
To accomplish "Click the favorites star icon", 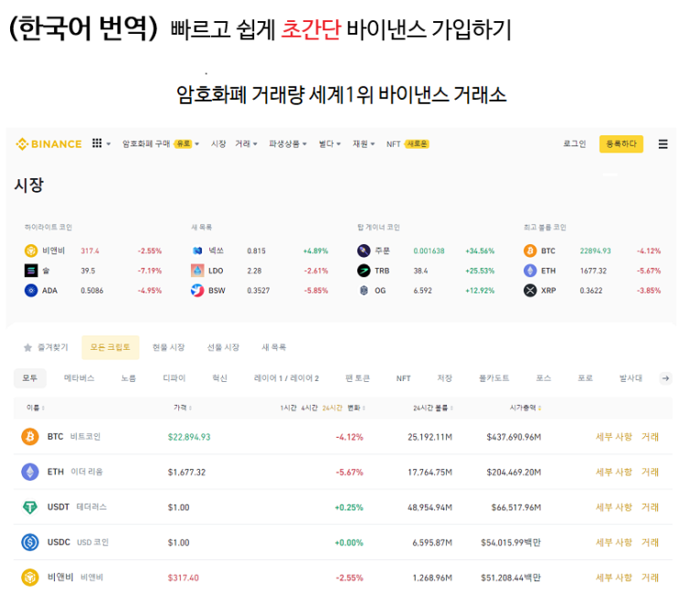I will (x=27, y=347).
